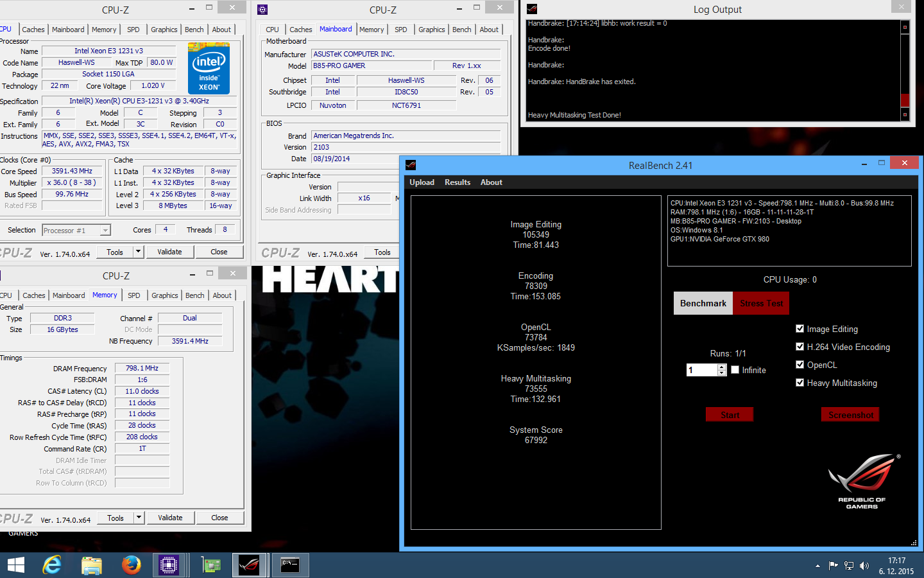This screenshot has height=578, width=924.
Task: Click the B85-PRO GAMER model field
Action: coord(372,66)
